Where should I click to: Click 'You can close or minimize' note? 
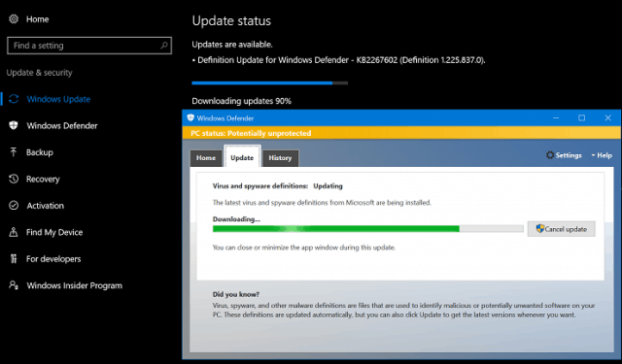click(x=304, y=248)
